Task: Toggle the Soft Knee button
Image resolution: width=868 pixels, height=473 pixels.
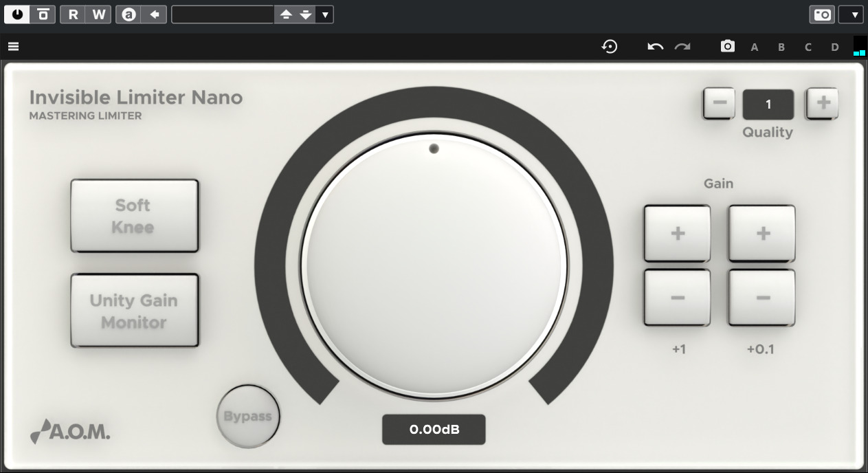Action: coord(135,216)
